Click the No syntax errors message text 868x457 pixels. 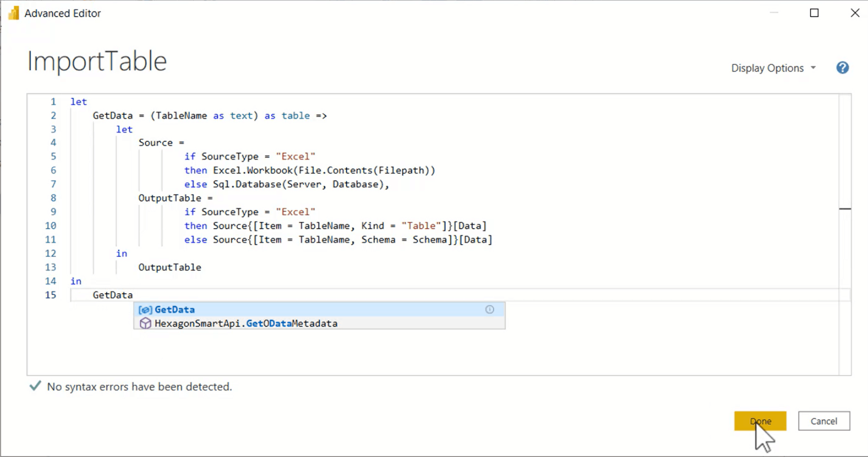pyautogui.click(x=139, y=386)
